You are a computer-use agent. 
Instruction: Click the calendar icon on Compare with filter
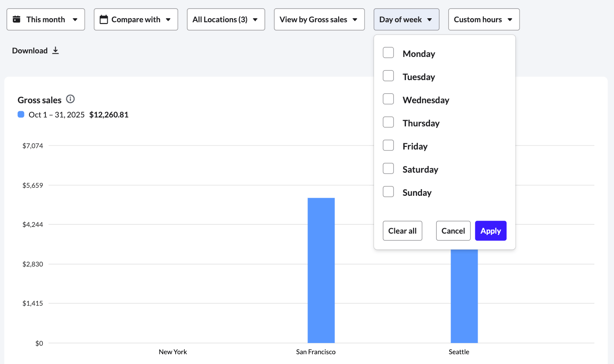coord(104,19)
